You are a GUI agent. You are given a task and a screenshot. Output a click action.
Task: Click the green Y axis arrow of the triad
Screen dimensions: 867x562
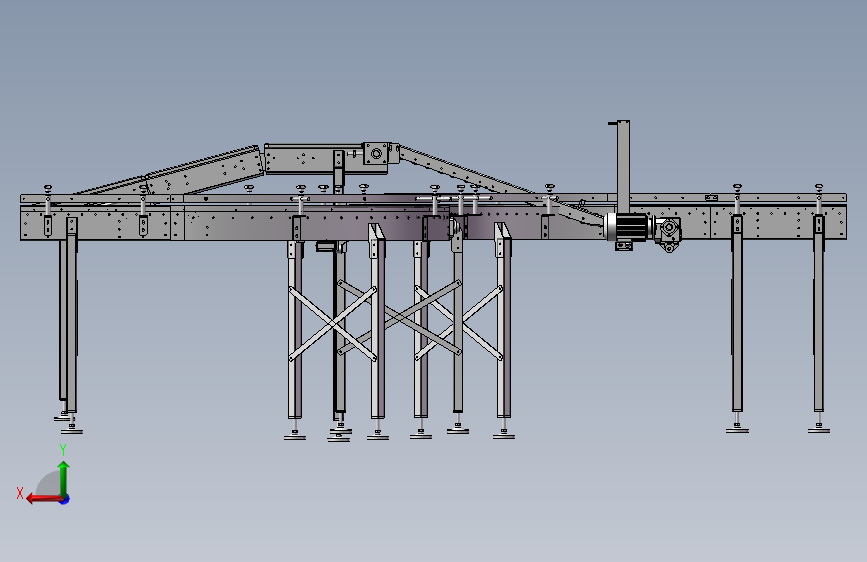[x=64, y=478]
